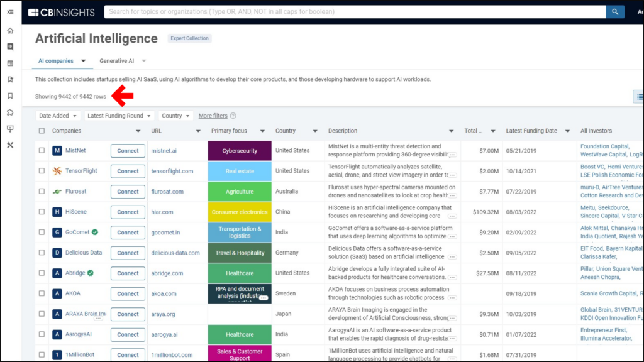Open the tools sidebar icon

click(x=10, y=145)
